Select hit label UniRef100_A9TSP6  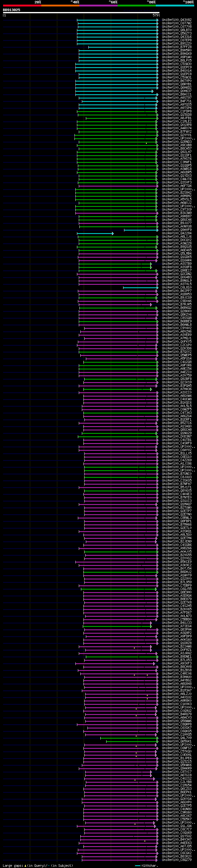click(177, 108)
